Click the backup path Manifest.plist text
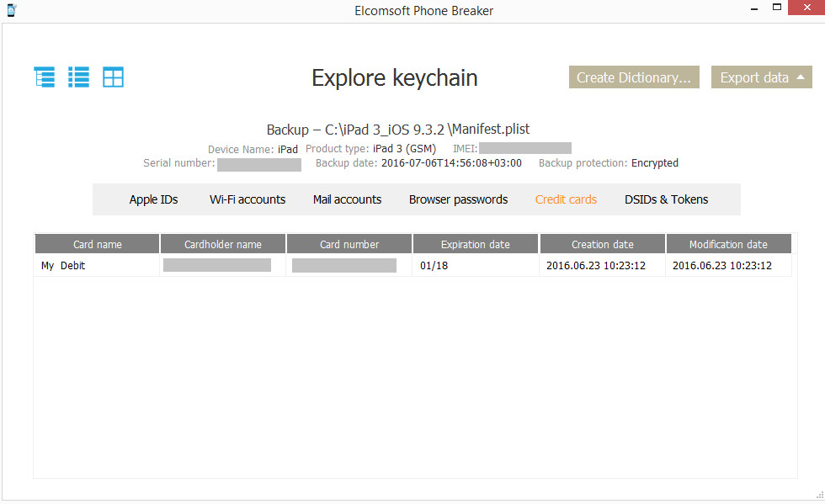Screen dimensions: 825x504 pyautogui.click(x=397, y=130)
